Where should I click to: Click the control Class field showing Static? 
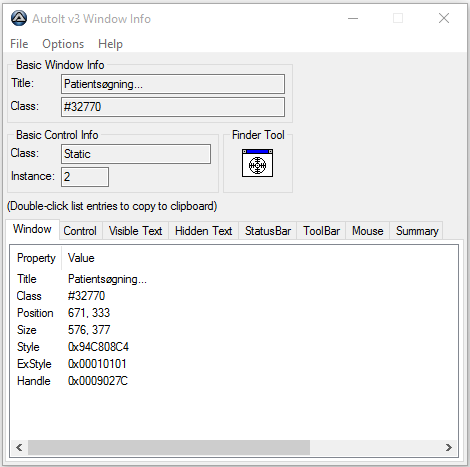click(x=136, y=154)
